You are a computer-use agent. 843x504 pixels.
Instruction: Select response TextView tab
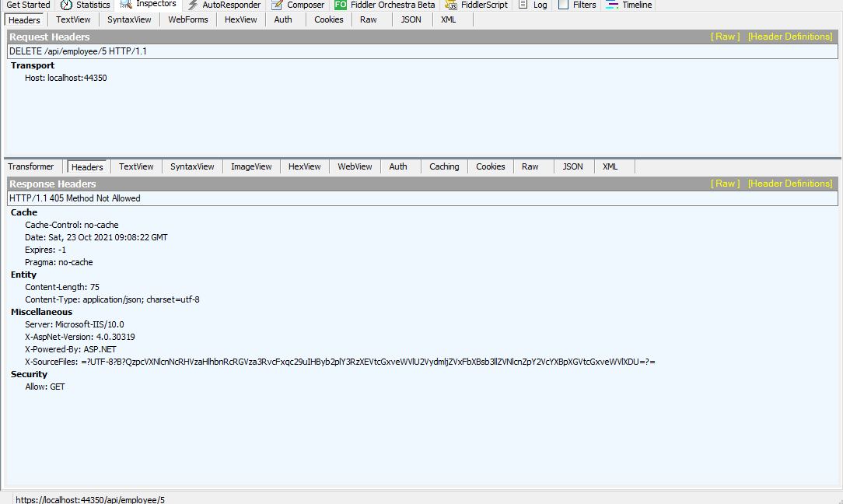coord(136,166)
